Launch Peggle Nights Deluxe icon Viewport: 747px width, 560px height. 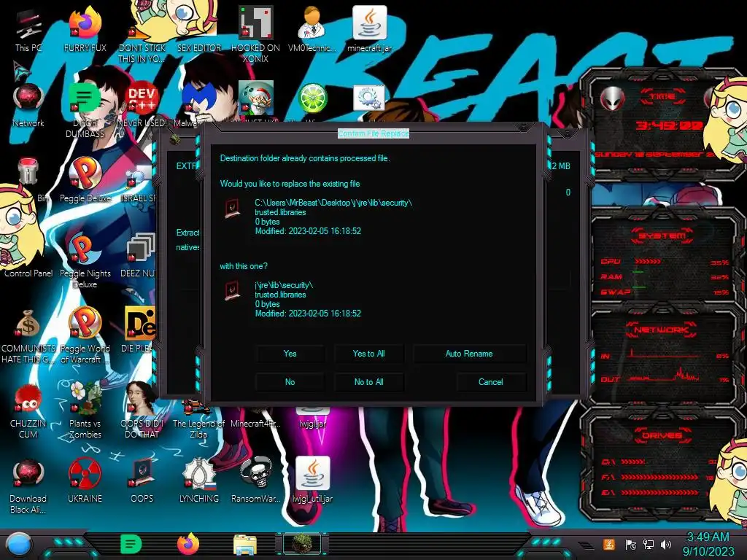point(85,260)
